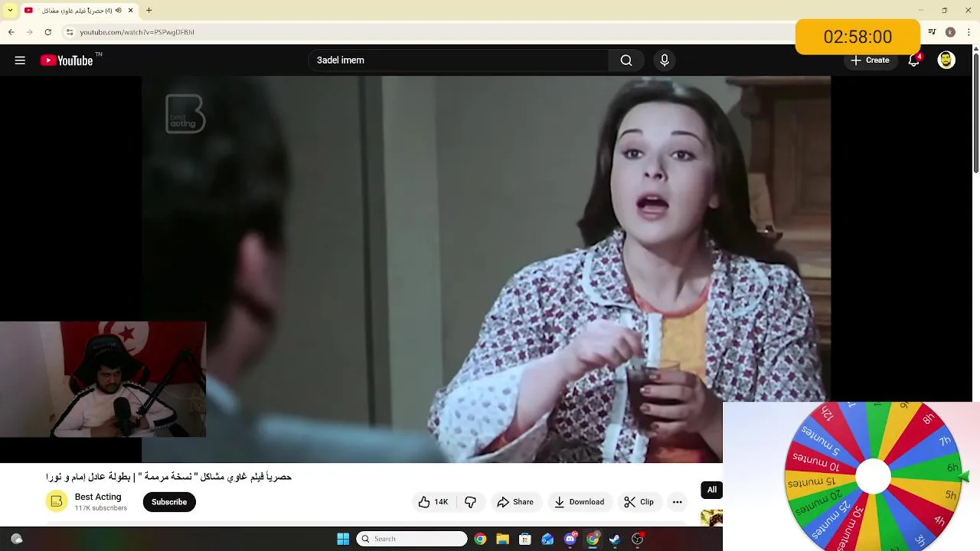Open File Explorer from the taskbar
Image resolution: width=980 pixels, height=551 pixels.
502,539
